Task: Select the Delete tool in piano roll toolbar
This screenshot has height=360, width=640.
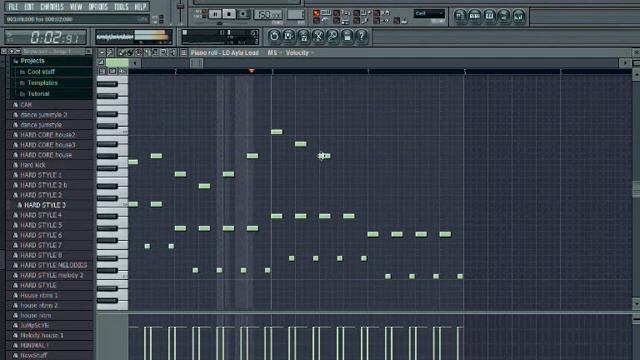Action: click(x=139, y=53)
